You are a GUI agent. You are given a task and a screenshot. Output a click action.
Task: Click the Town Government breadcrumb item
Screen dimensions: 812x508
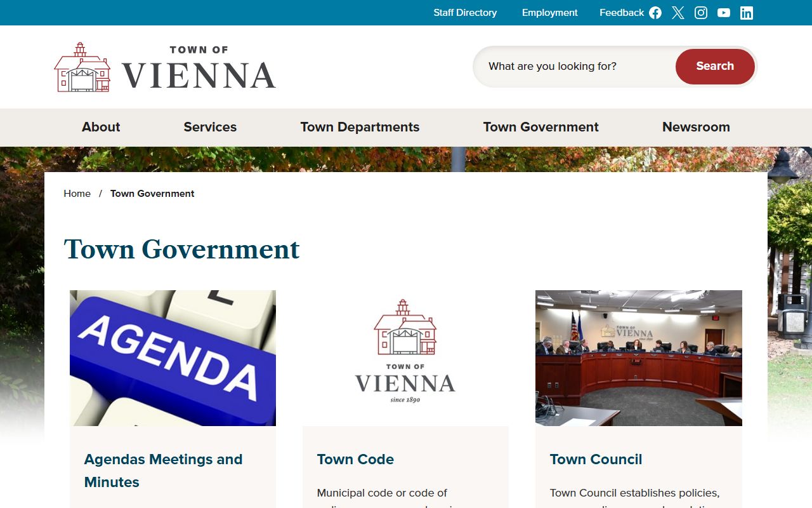click(x=152, y=194)
